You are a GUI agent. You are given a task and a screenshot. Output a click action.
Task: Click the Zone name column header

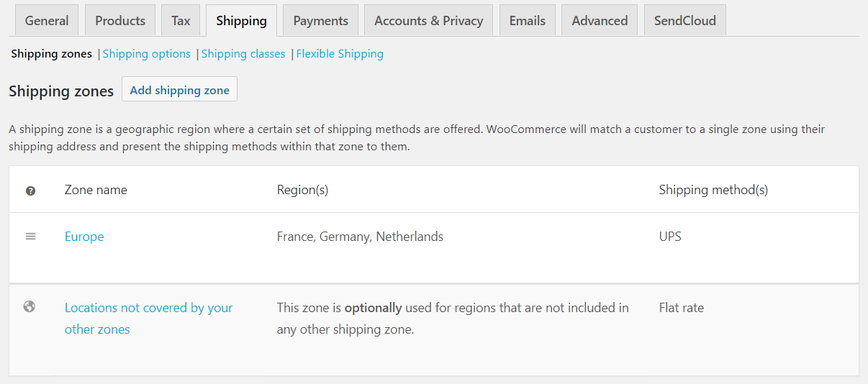96,190
